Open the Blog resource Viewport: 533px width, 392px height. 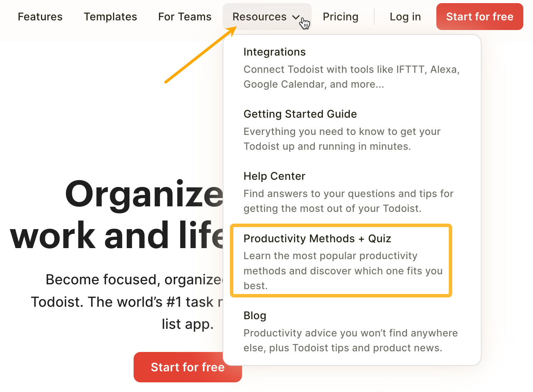[255, 315]
